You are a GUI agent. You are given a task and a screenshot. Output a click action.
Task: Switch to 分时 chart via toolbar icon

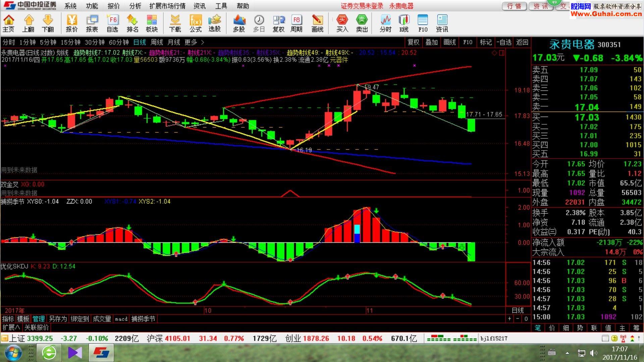[386, 23]
